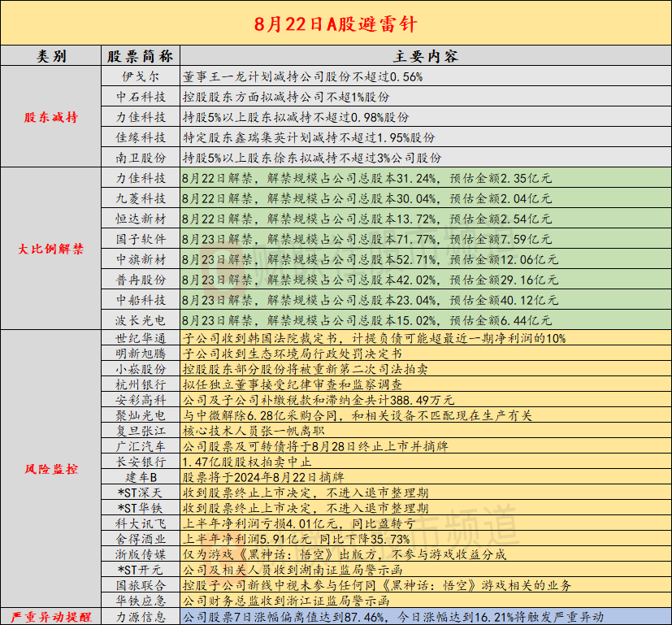The height and width of the screenshot is (625, 672).
Task: Select stock name 中旗新材
Action: tap(141, 259)
